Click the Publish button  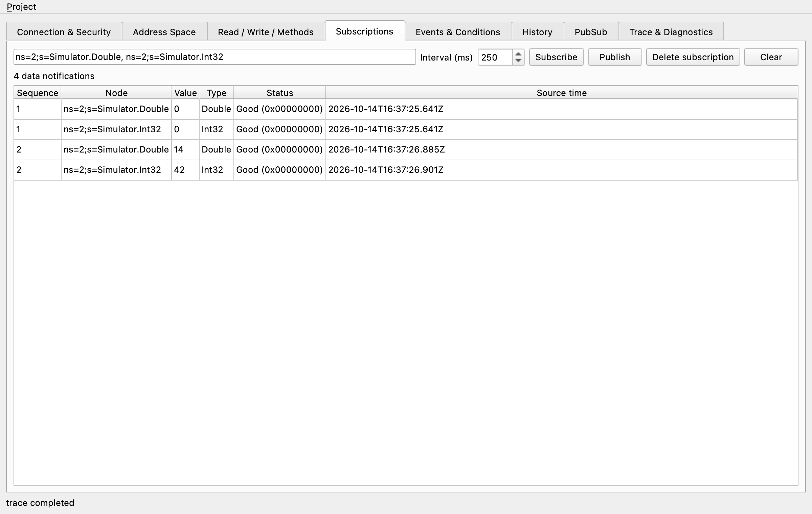615,57
